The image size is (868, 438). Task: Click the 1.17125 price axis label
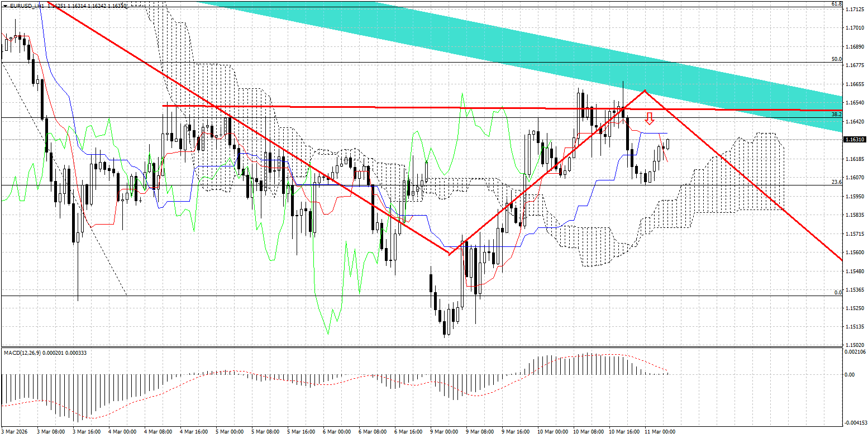[855, 9]
